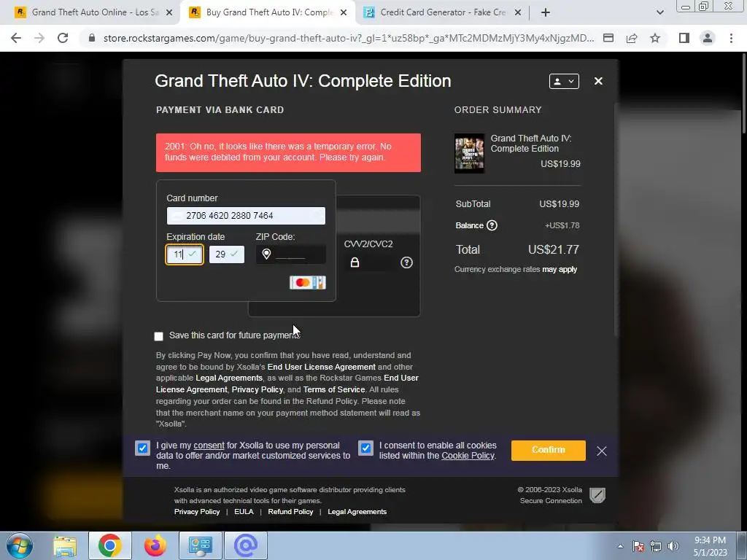
Task: Untick Xsolla personal data consent checkbox
Action: 142,448
